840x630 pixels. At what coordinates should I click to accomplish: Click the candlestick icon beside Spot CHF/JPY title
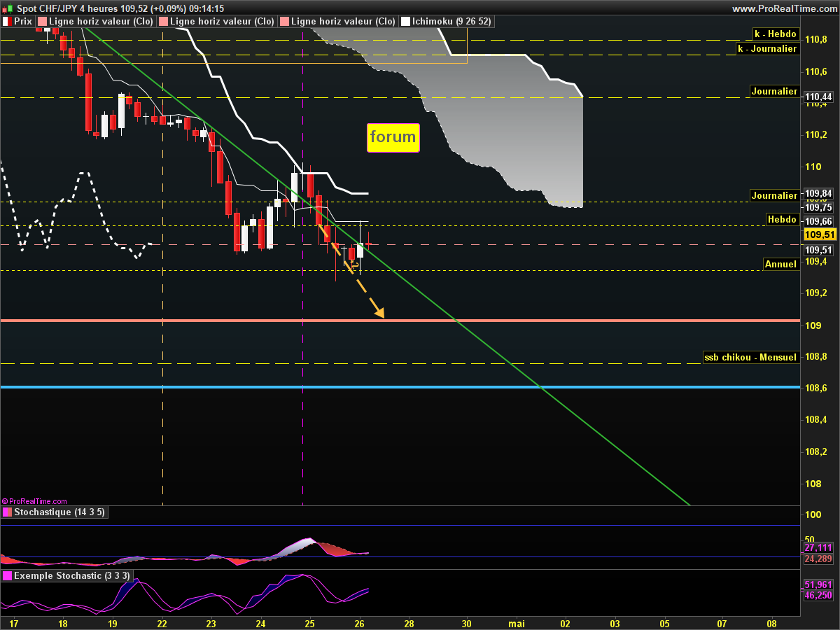point(8,8)
